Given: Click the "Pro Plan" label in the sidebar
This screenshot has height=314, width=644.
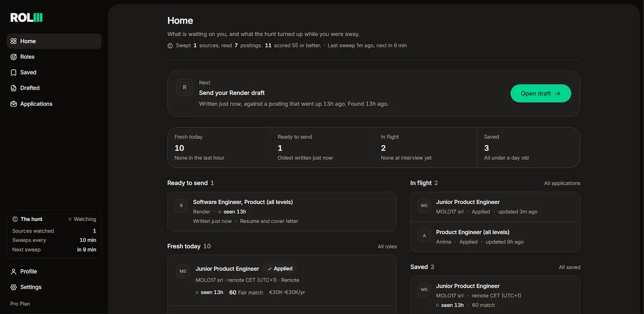Looking at the screenshot, I should (x=20, y=304).
